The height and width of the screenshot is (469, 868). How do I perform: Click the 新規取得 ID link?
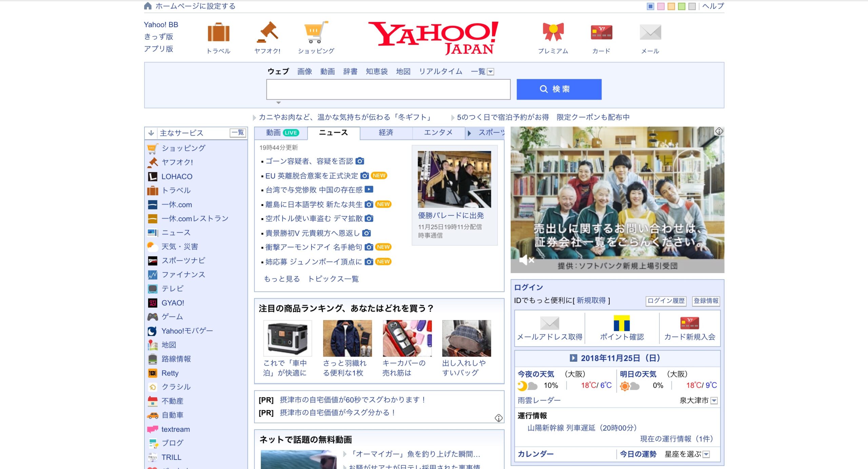[x=591, y=300]
